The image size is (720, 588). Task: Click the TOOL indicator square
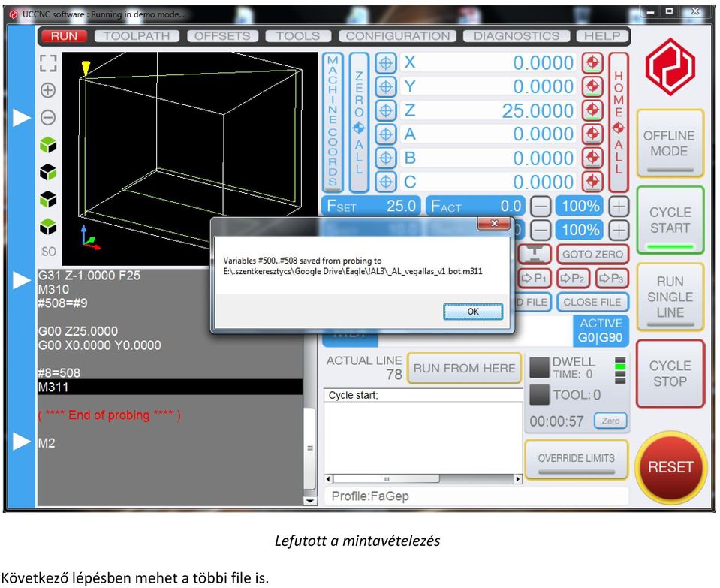(x=539, y=394)
